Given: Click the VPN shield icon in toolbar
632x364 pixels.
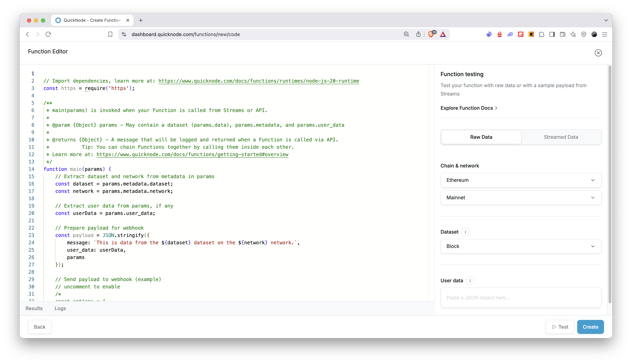Looking at the screenshot, I should pyautogui.click(x=584, y=34).
